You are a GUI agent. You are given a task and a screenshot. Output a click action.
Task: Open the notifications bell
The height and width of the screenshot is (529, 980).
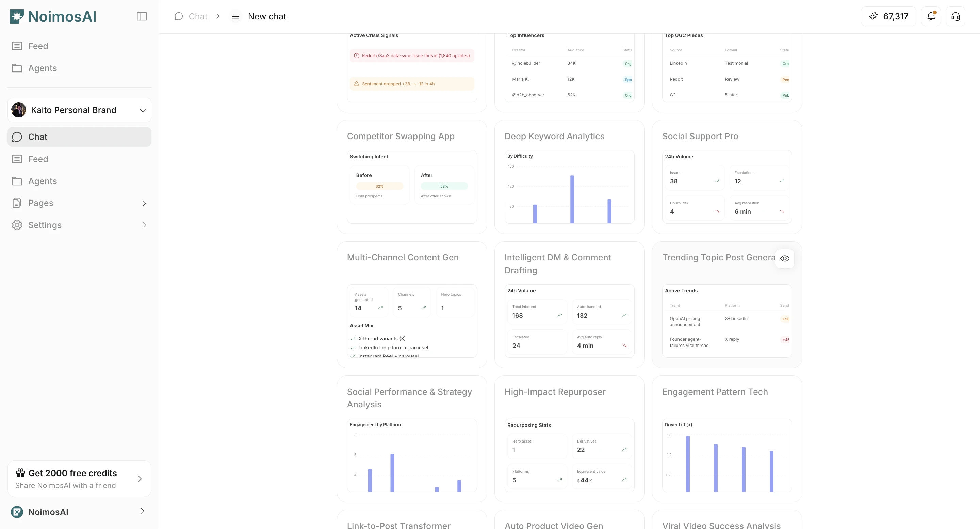click(931, 16)
